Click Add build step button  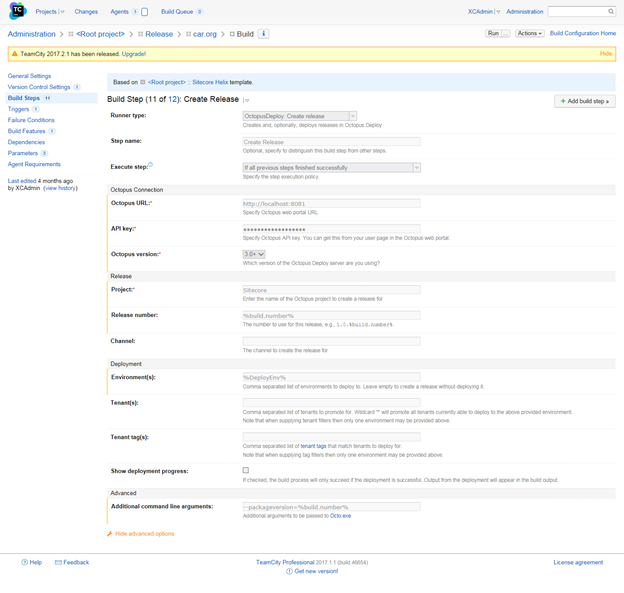point(585,101)
